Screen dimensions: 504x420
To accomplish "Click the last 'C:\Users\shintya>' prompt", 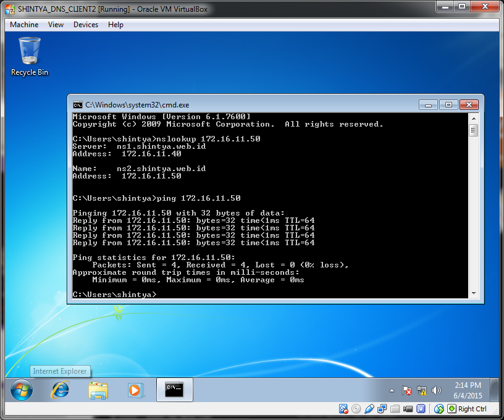I will 114,295.
